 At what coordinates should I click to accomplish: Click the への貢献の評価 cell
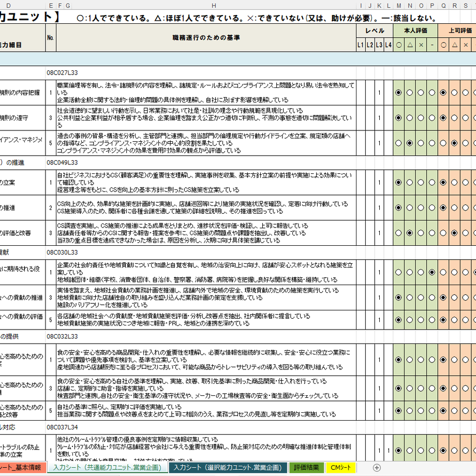(23, 320)
